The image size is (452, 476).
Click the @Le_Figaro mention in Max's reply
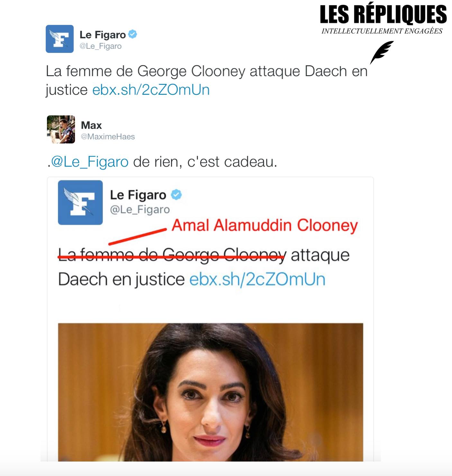point(90,162)
